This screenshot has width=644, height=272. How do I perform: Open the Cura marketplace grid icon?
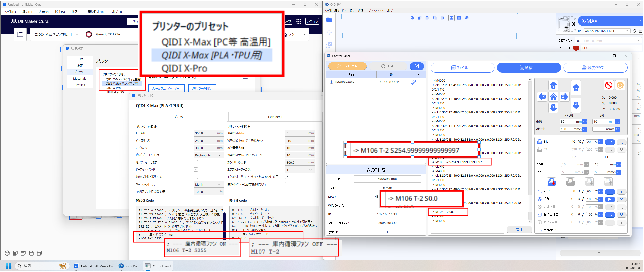[299, 21]
